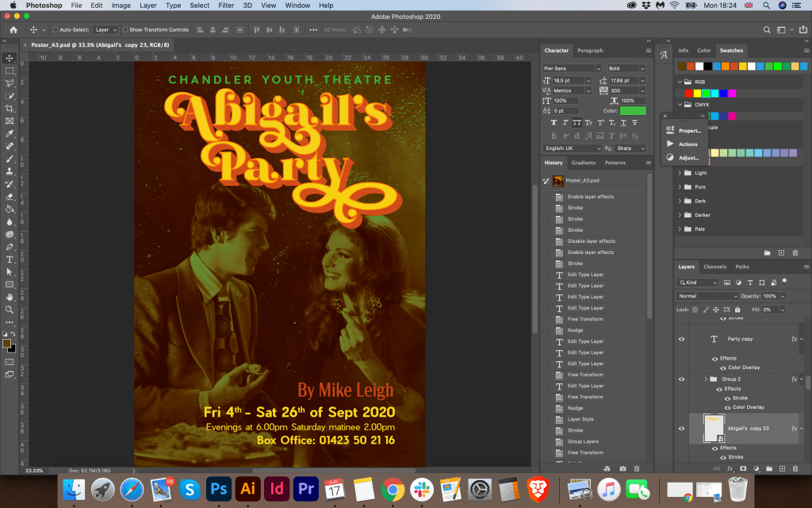Click the History step Group Layers

583,441
